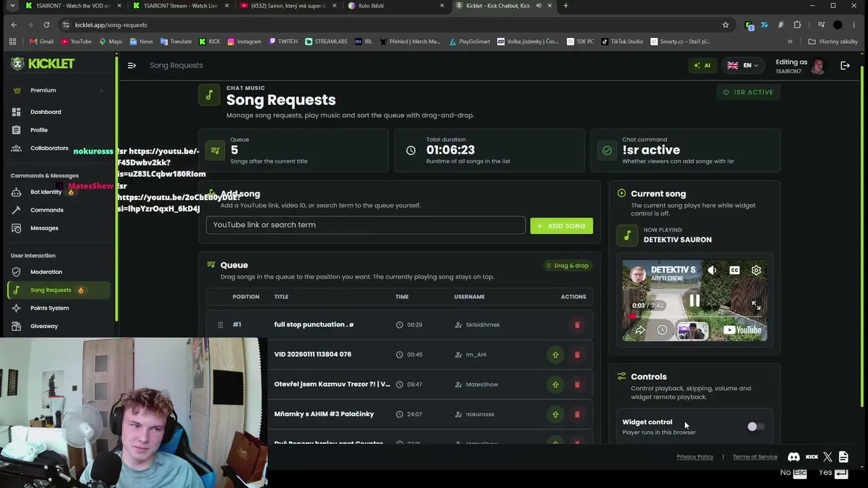
Task: Open the video on YouTube via logo
Action: 742,330
